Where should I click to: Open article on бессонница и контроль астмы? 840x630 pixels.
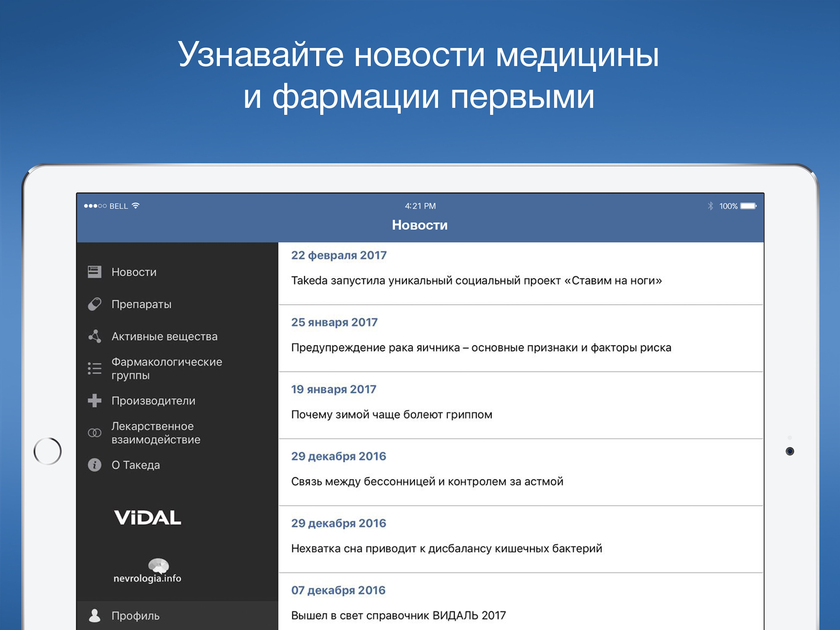point(521,472)
